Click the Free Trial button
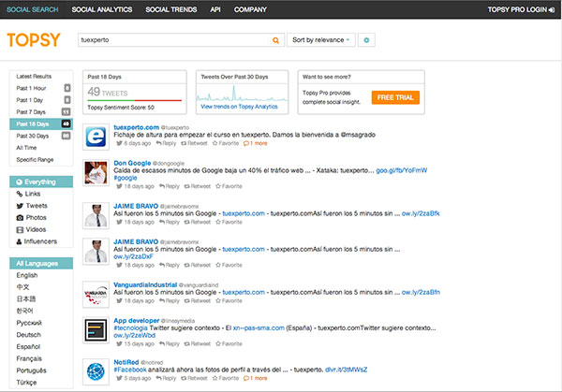Image resolution: width=562 pixels, height=392 pixels. (x=394, y=96)
